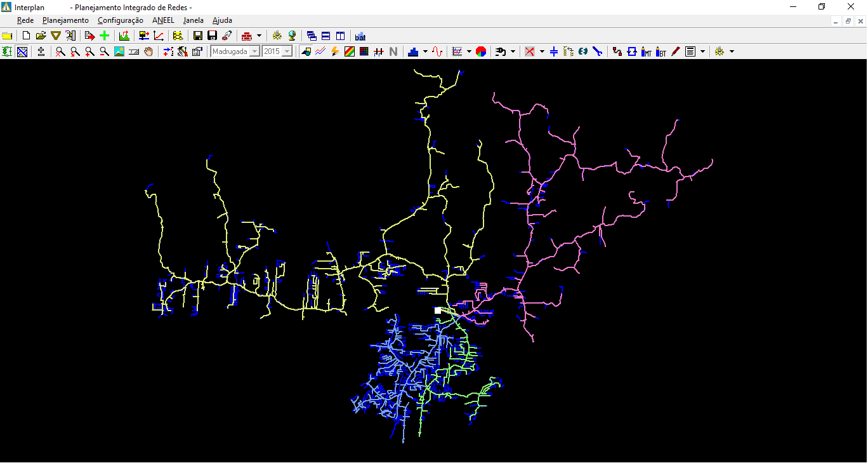
Task: Click the lightning bolt icon
Action: pos(335,52)
